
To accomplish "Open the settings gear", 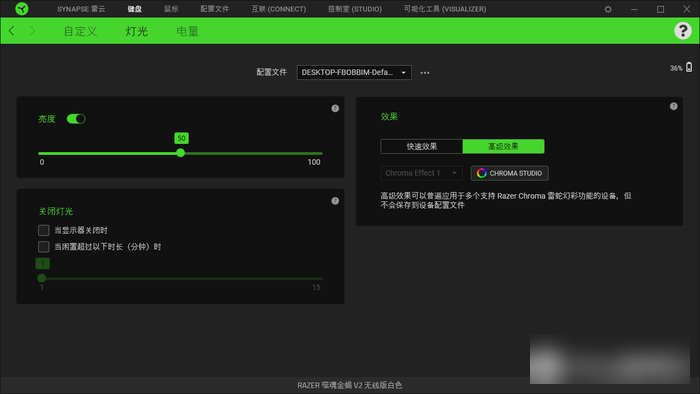I will point(608,9).
